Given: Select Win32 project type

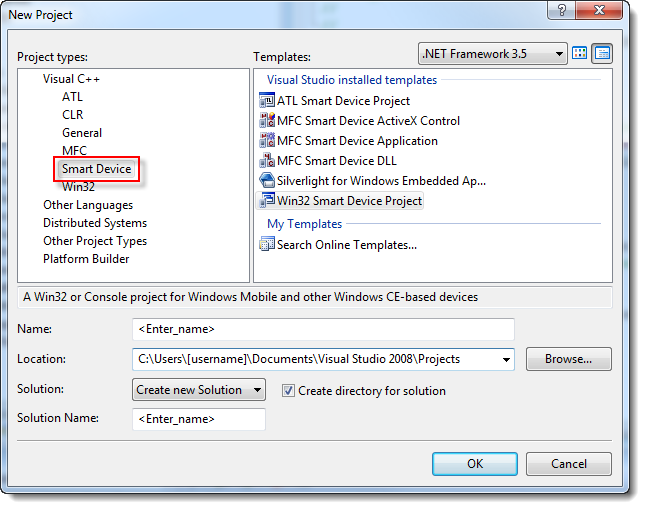Looking at the screenshot, I should pos(78,187).
